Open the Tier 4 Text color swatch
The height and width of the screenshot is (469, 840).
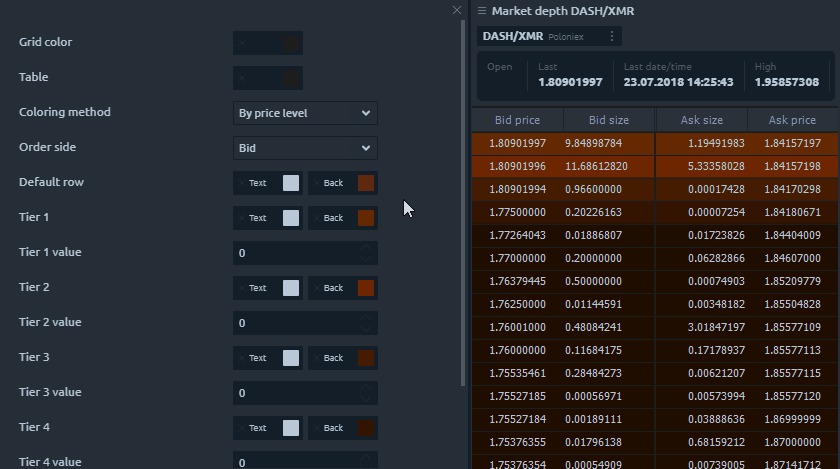(291, 428)
